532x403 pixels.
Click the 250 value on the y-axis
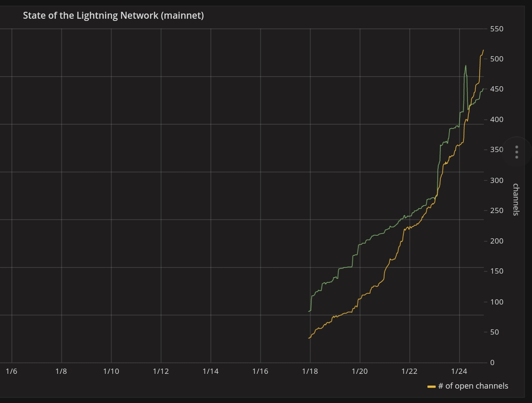click(497, 210)
